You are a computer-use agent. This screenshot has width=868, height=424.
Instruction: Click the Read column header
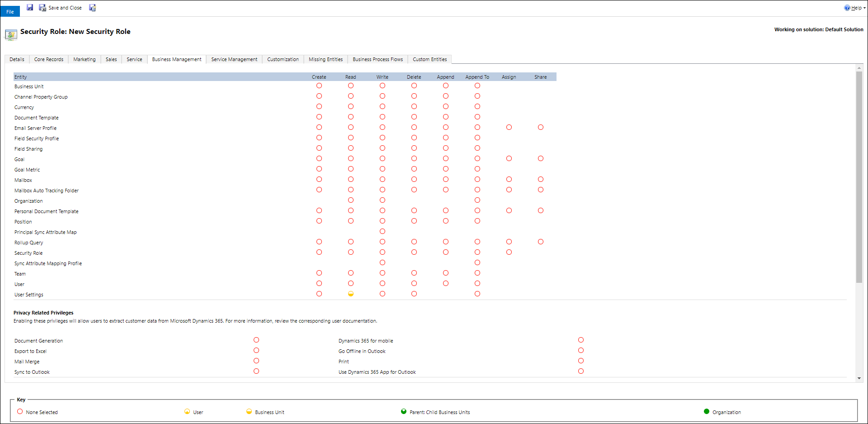[351, 77]
